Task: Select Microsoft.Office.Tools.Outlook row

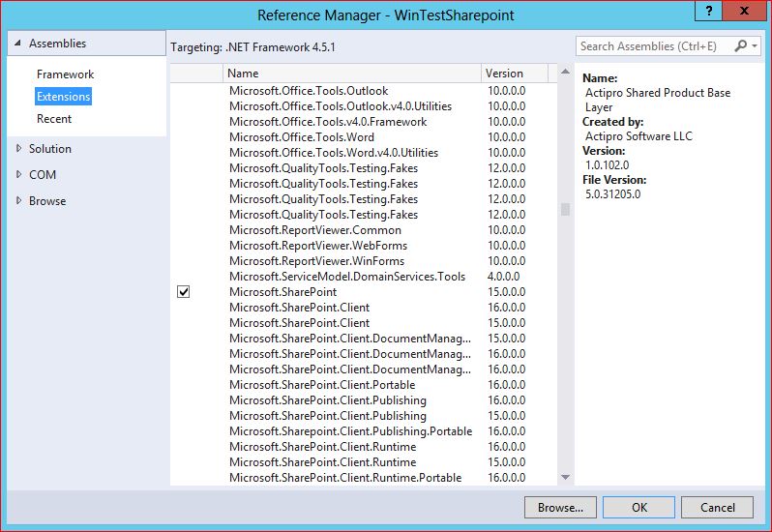Action: 364,91
